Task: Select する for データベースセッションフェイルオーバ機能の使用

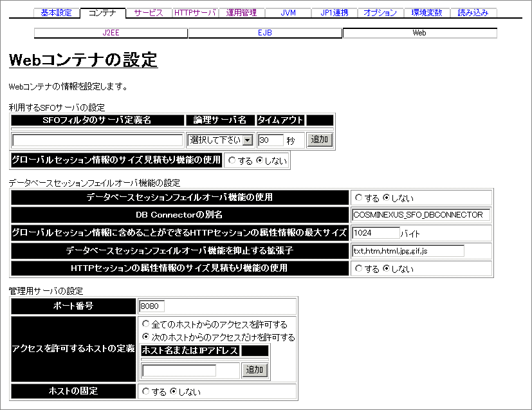Action: point(360,198)
